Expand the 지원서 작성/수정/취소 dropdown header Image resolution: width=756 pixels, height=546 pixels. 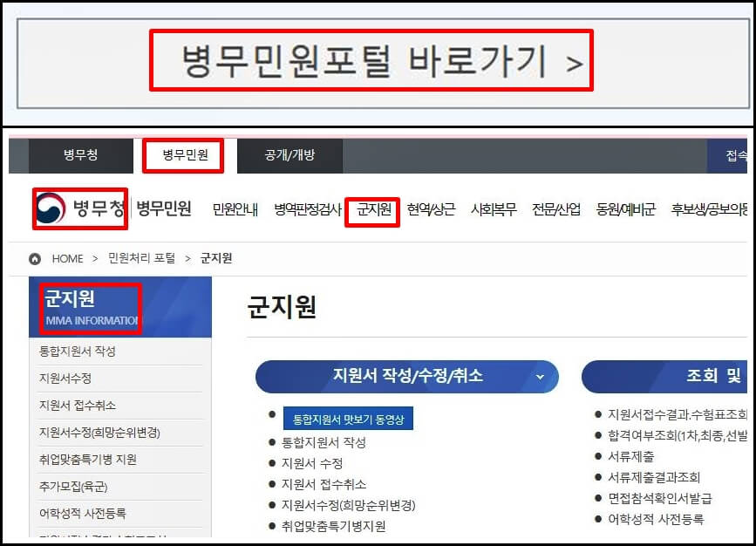click(406, 377)
